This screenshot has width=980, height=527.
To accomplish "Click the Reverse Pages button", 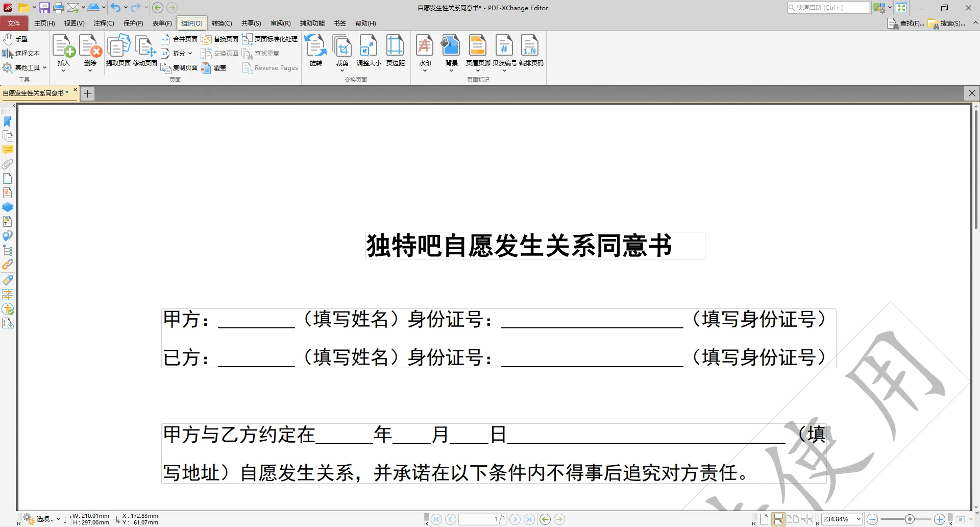I will coord(270,67).
